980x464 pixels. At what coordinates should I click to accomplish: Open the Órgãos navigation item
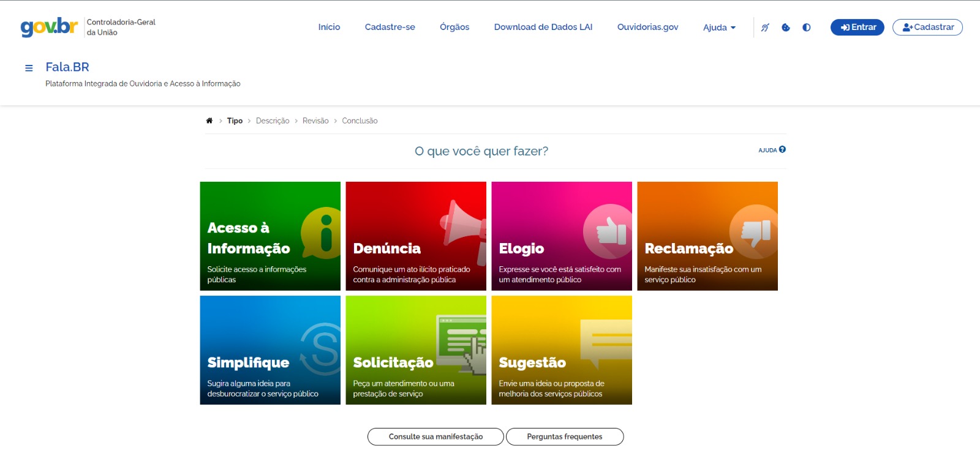(454, 27)
